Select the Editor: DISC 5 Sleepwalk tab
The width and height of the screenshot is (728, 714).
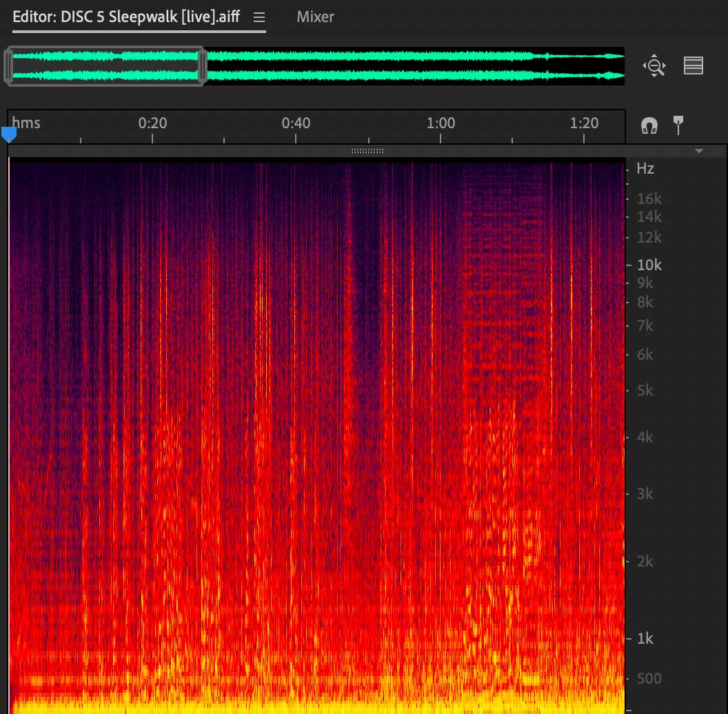coord(126,17)
